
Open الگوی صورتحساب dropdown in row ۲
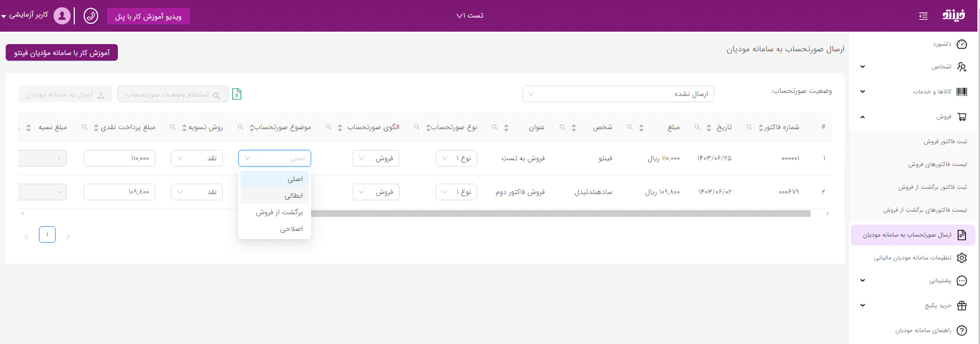375,192
